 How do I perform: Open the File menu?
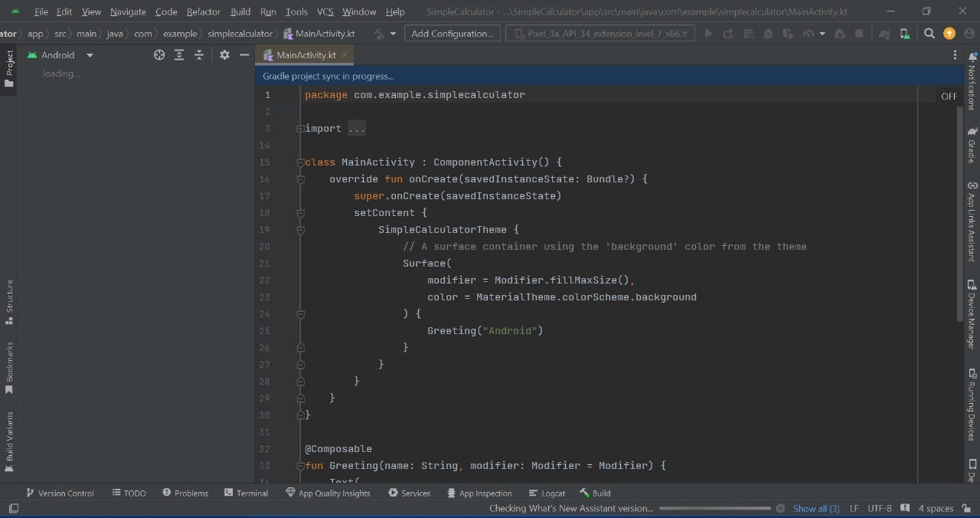tap(41, 11)
